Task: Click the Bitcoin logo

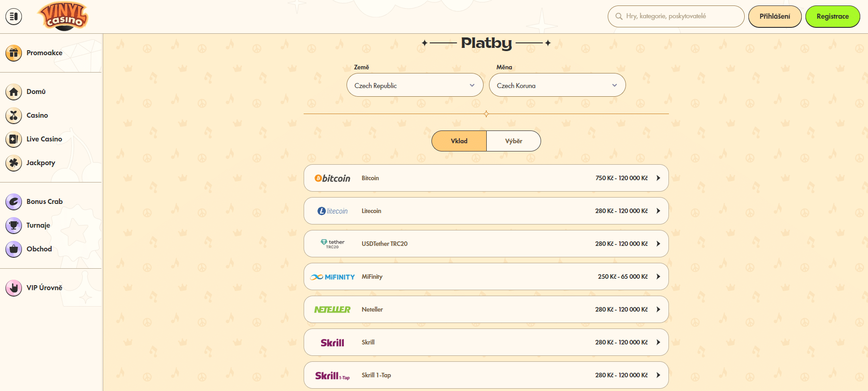Action: click(332, 178)
